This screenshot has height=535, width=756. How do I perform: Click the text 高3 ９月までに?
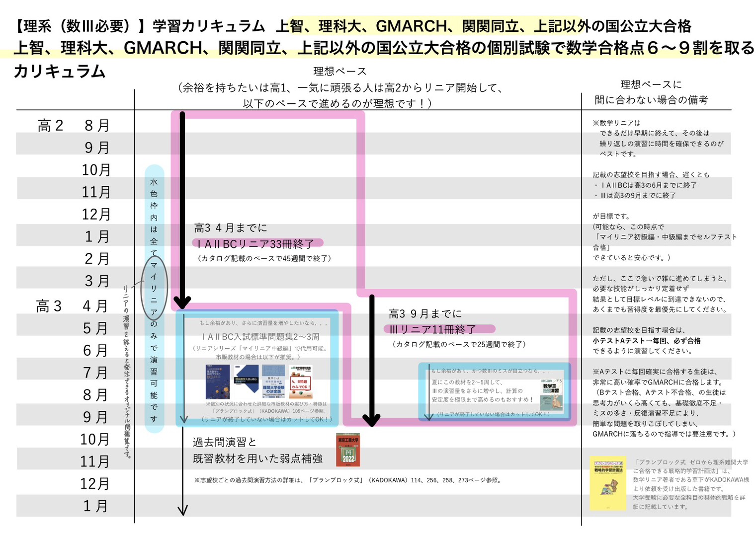pyautogui.click(x=425, y=314)
